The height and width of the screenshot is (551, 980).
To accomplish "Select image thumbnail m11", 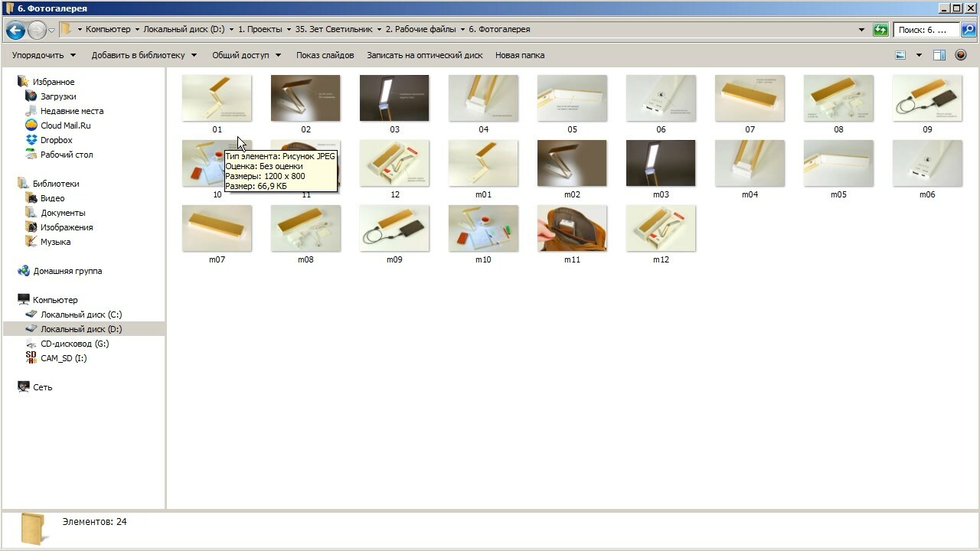I will click(x=572, y=228).
